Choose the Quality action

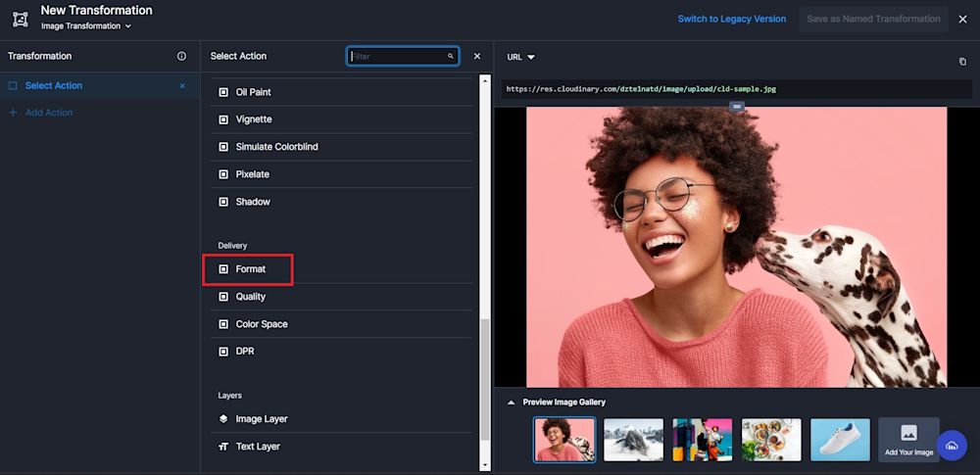(250, 297)
